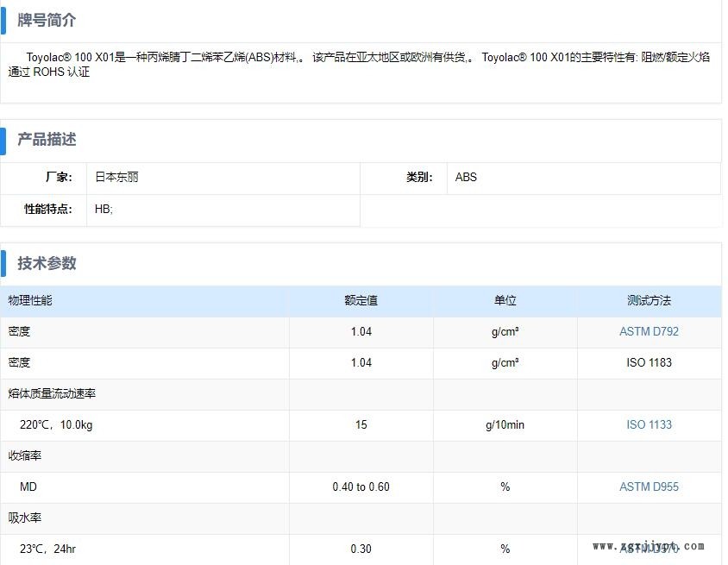Open the ISO 1133 test method link

(649, 424)
